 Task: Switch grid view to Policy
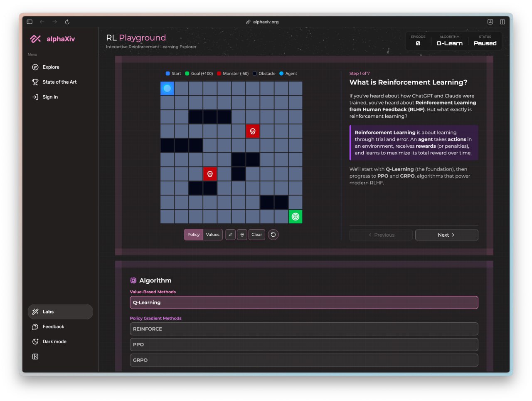tap(193, 235)
